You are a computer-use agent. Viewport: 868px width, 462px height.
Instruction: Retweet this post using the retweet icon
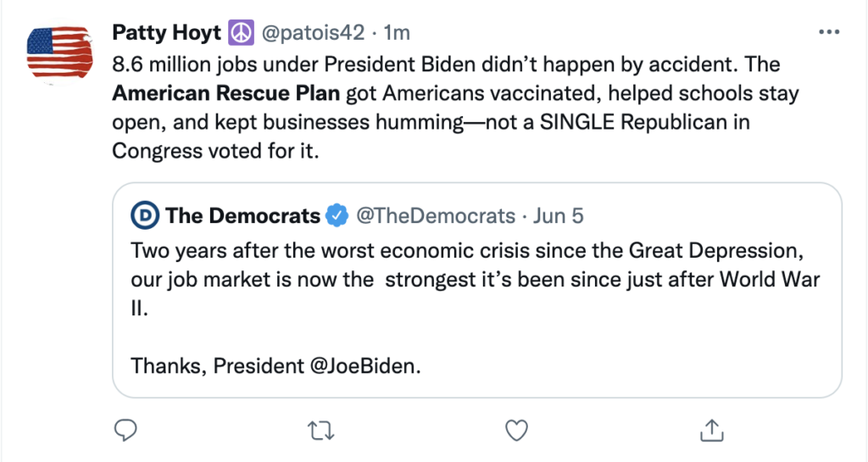321,430
